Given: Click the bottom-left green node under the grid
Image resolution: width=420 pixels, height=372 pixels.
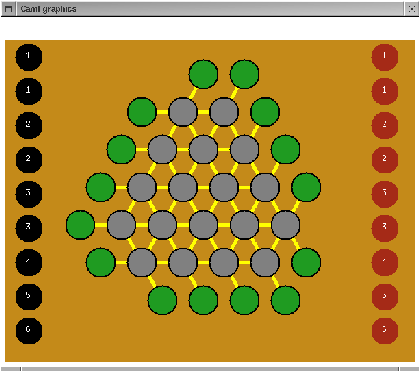Looking at the screenshot, I should tap(162, 300).
